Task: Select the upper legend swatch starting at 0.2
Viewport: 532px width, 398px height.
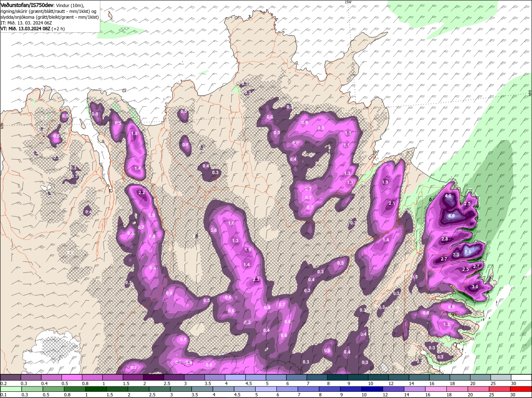Action: [x=10, y=377]
